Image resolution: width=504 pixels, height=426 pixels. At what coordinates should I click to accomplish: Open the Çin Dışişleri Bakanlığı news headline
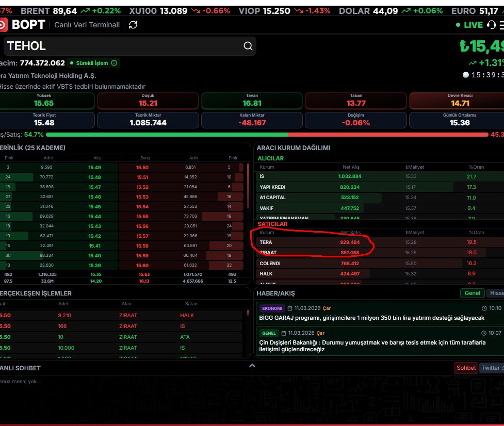coord(372,346)
